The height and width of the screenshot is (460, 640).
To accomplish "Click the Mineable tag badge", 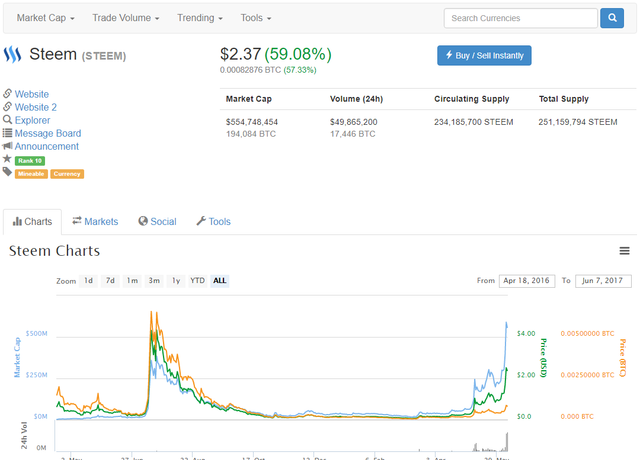I will point(31,174).
